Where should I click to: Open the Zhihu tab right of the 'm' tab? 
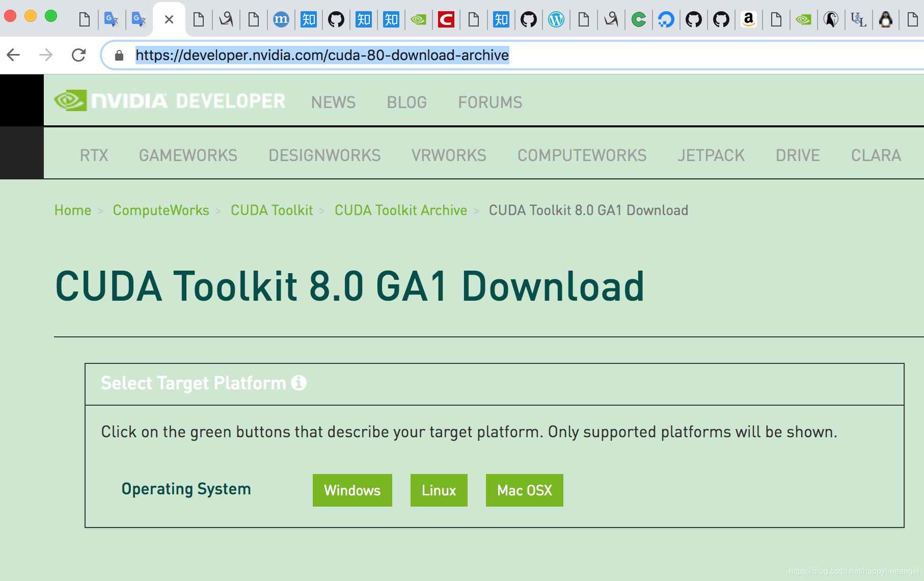point(309,20)
